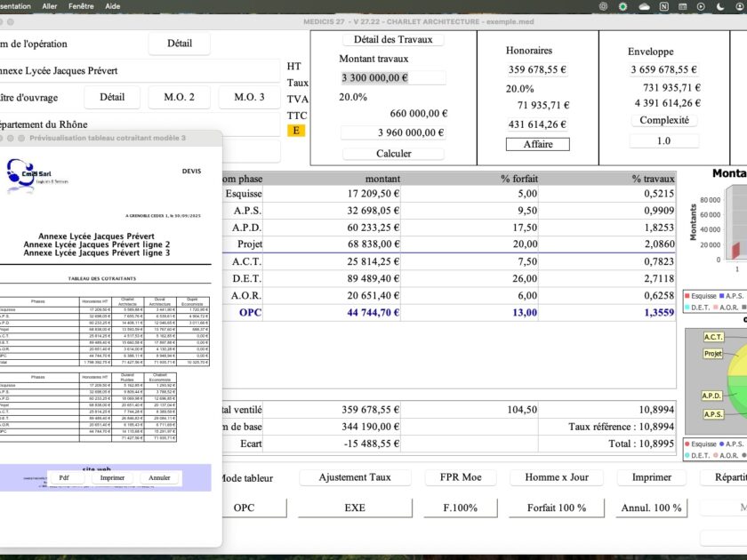
Task: Click blue A.P.S. swatch in pie chart legend
Action: 722,444
